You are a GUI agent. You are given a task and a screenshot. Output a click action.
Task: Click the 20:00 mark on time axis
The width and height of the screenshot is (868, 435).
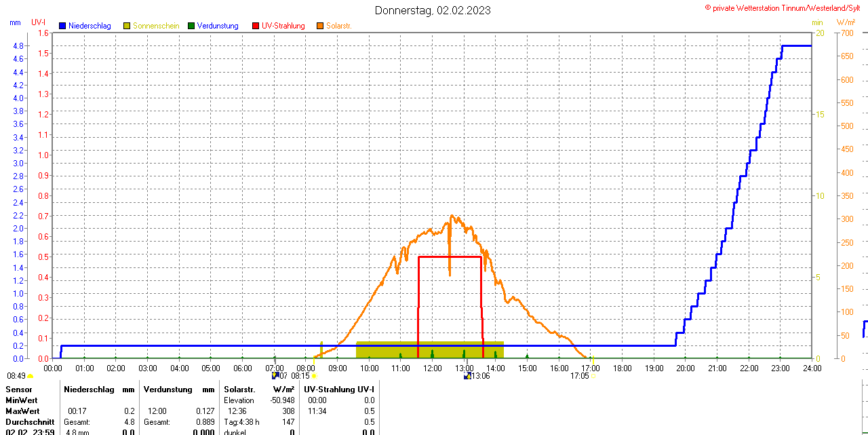pos(686,368)
